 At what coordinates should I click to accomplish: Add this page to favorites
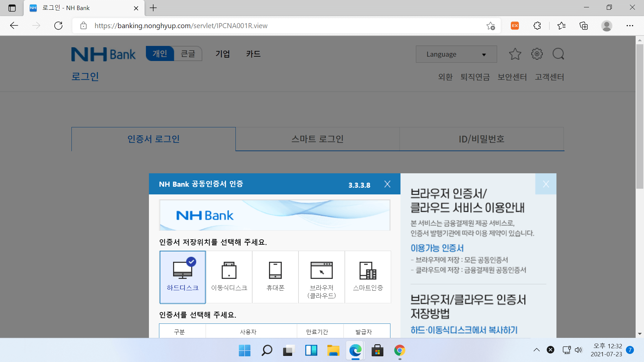(x=491, y=26)
